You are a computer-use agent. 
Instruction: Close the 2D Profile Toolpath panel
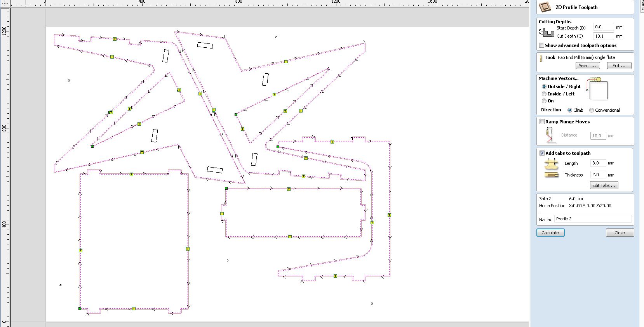pyautogui.click(x=620, y=233)
